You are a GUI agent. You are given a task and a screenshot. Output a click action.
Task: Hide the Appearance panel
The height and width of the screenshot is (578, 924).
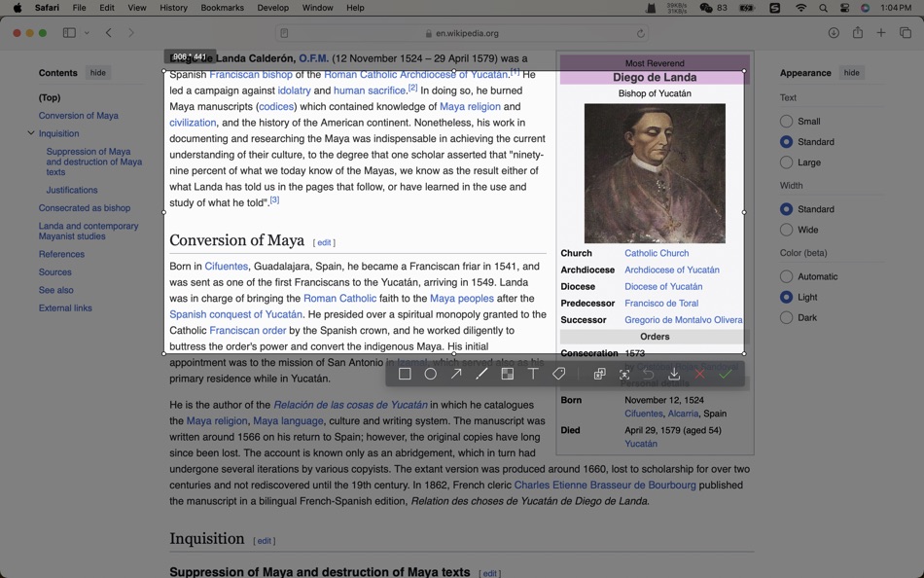tap(851, 73)
